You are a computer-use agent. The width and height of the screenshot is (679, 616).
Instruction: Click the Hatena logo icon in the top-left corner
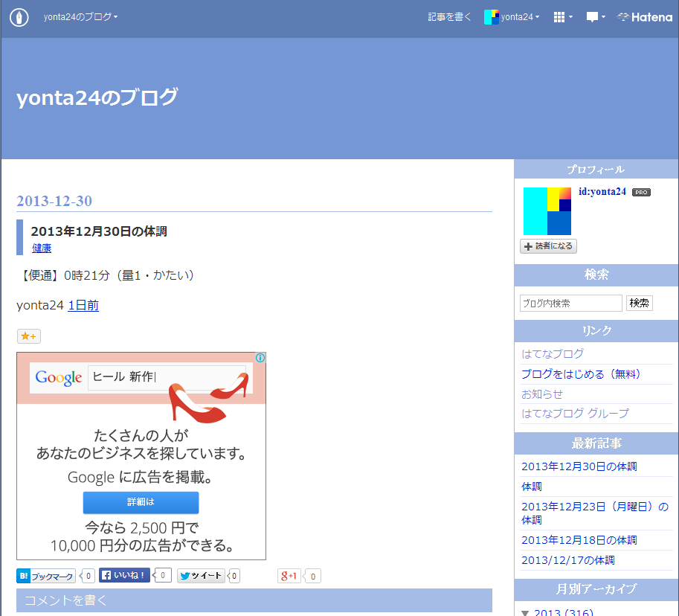tap(18, 17)
